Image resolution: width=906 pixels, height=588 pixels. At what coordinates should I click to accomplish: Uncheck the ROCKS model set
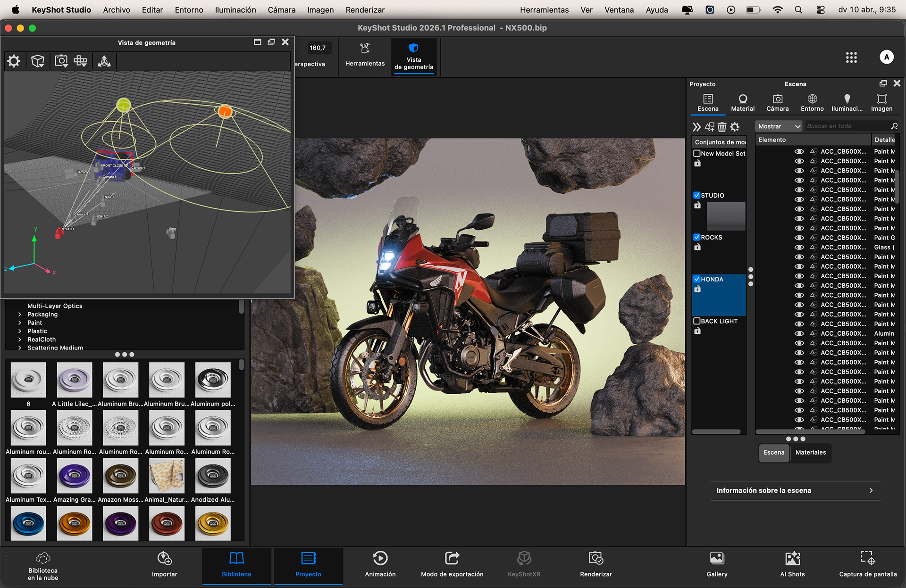click(697, 237)
